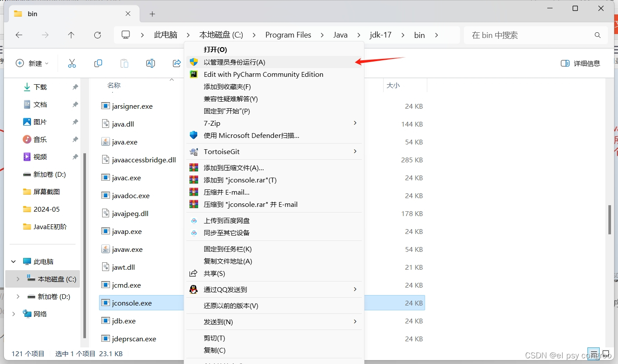Sort by 名称 column header
The width and height of the screenshot is (618, 364).
point(114,85)
